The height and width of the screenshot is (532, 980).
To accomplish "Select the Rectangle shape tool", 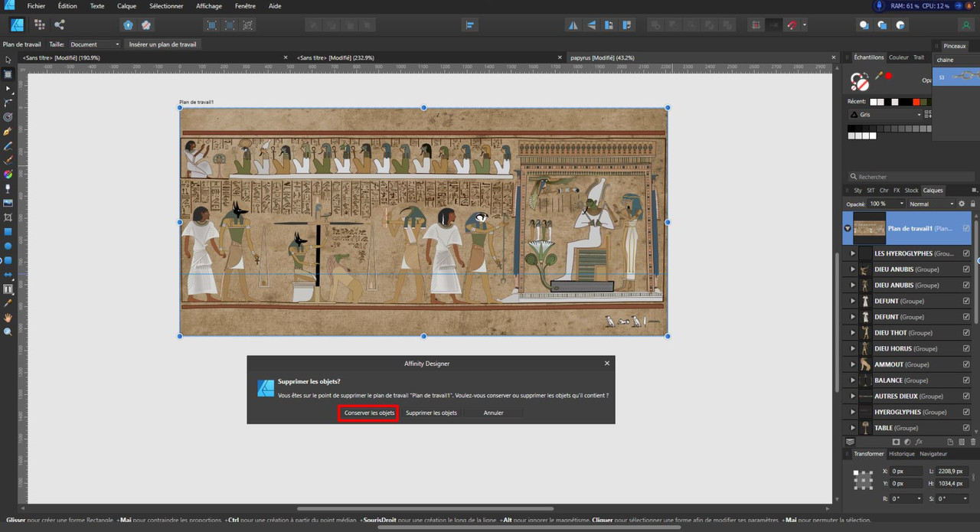I will (8, 232).
